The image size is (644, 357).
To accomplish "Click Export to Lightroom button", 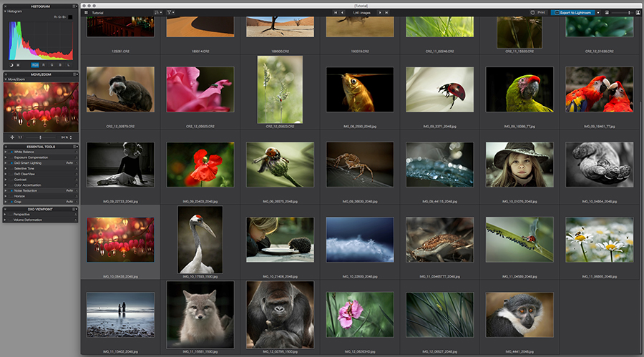I will click(x=573, y=13).
